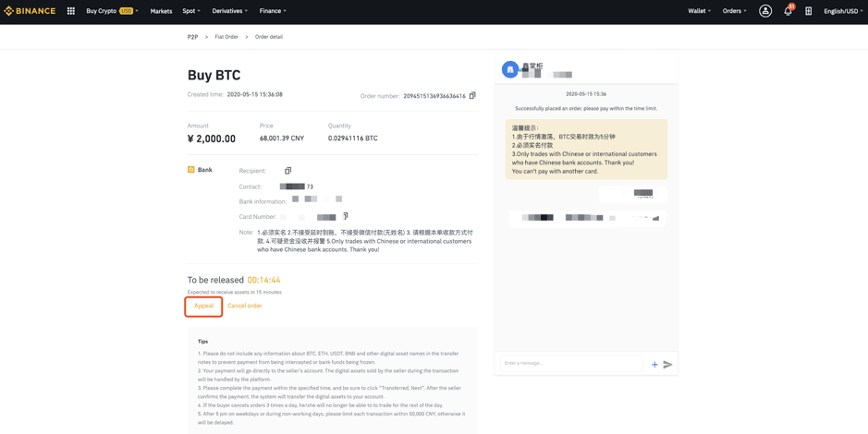Click the quantity 0.02941116 BTC
The height and width of the screenshot is (434, 868).
coord(352,139)
